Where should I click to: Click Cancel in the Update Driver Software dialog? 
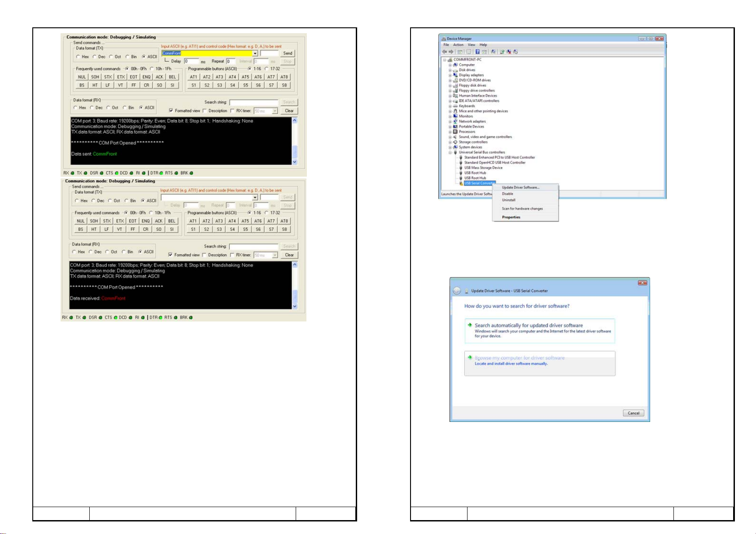pyautogui.click(x=634, y=413)
